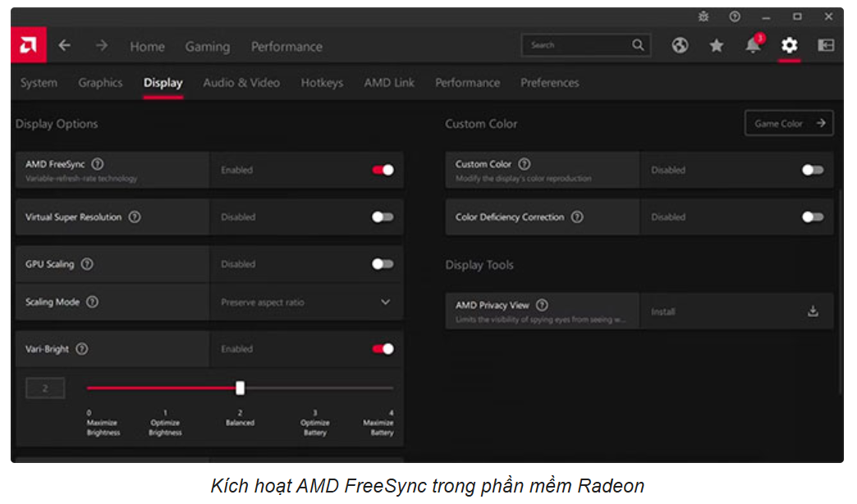Viewport: 857px width, 504px height.
Task: Open the notifications bell
Action: pyautogui.click(x=753, y=46)
